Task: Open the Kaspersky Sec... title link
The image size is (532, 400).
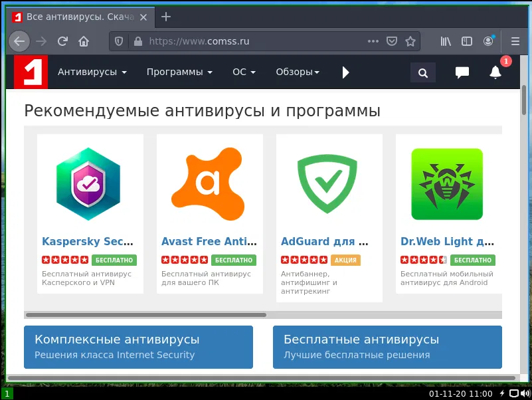Action: (88, 241)
